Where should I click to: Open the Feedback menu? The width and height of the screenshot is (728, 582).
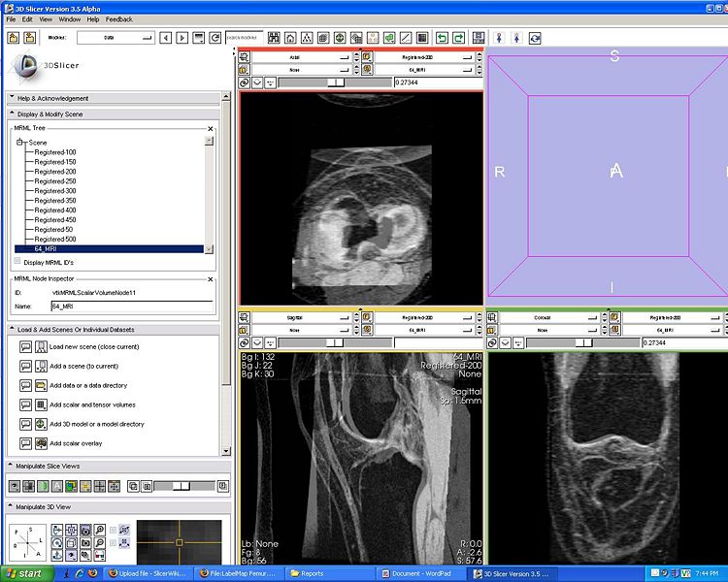point(119,19)
